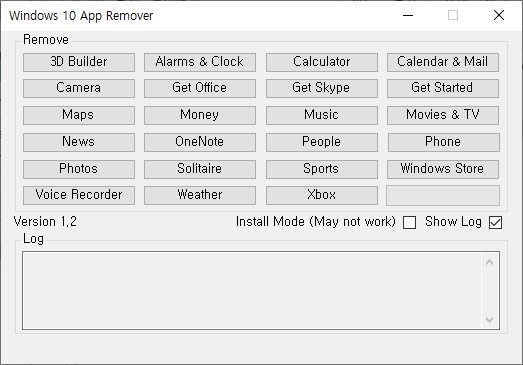Remove the Get Started app
This screenshot has height=365, width=523.
click(443, 88)
